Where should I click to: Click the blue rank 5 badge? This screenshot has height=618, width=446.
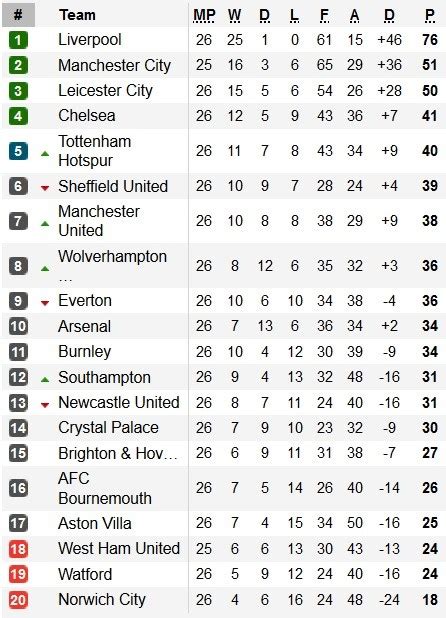(x=18, y=151)
